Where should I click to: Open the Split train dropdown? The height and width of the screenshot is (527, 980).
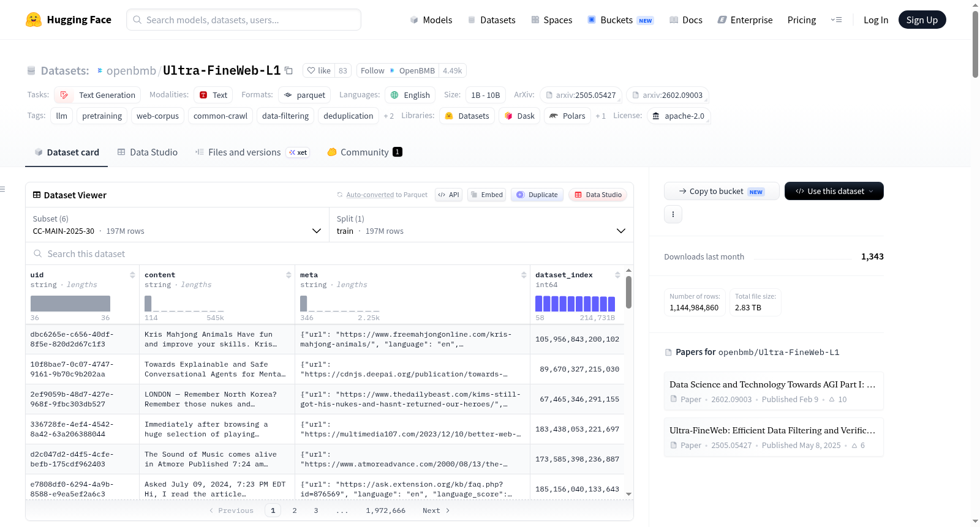tap(481, 225)
